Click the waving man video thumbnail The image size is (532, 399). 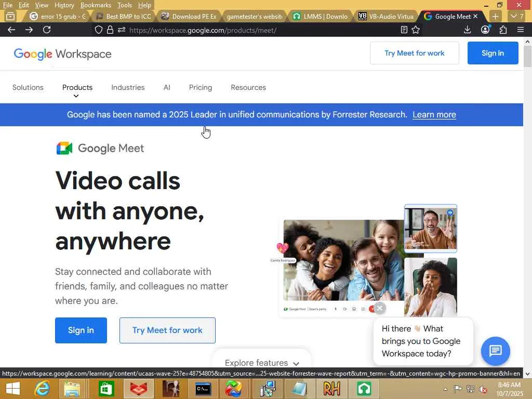[x=431, y=229]
